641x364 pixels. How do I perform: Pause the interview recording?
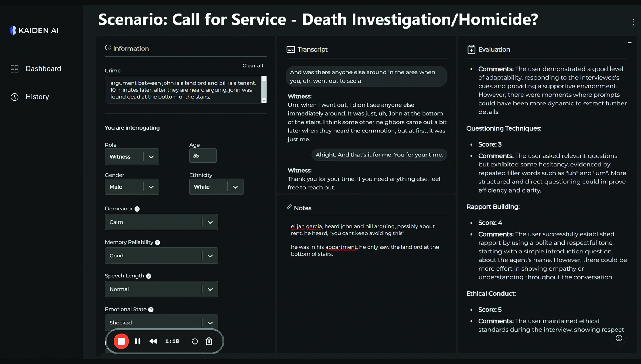point(138,341)
